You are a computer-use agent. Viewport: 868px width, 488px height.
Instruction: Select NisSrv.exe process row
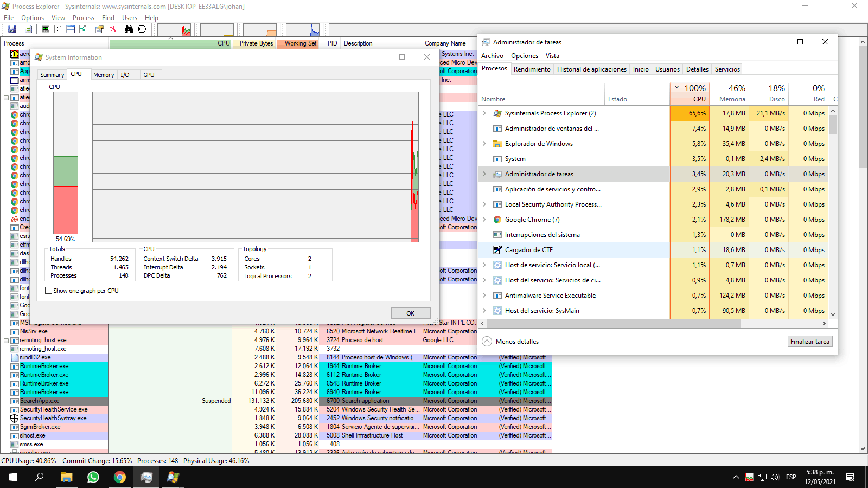[276, 331]
